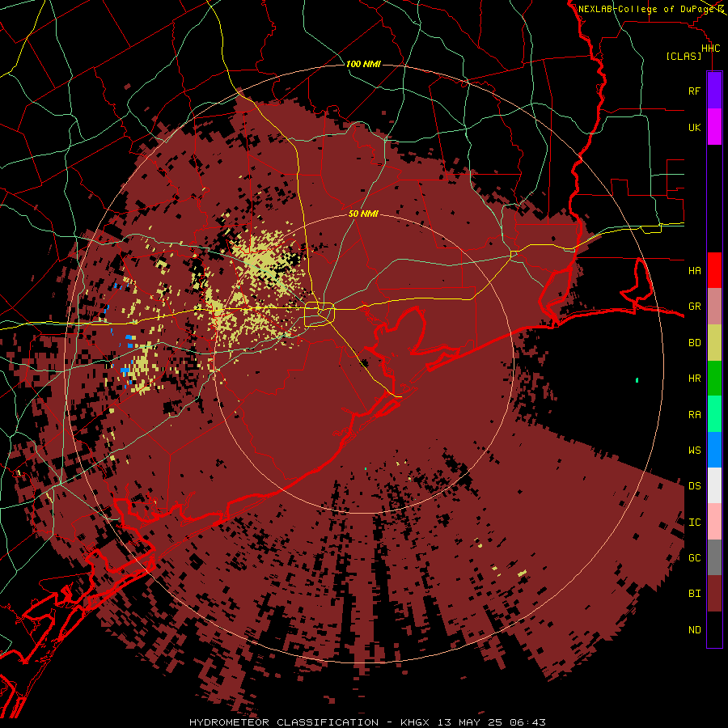Click the 13 MAY 25 date text
Viewport: 728px width, 728px height.
tap(469, 722)
